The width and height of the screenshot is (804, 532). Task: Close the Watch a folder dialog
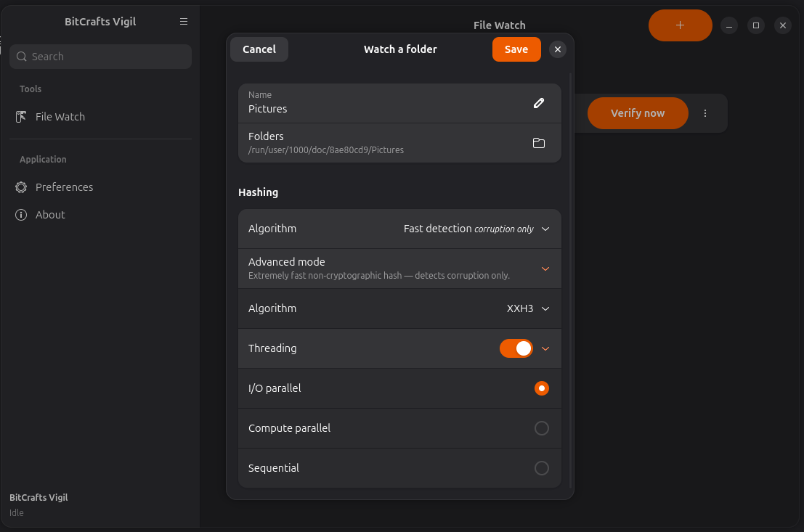click(x=557, y=49)
